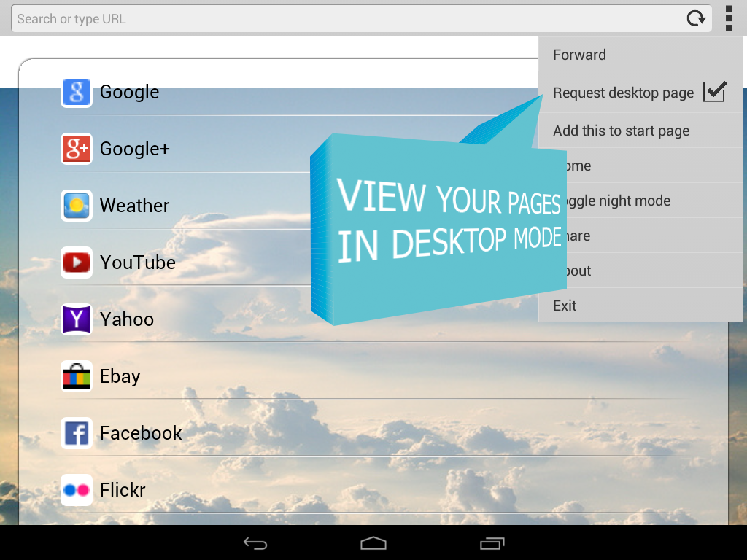Click the Flickr link text
This screenshot has height=560, width=747.
123,490
